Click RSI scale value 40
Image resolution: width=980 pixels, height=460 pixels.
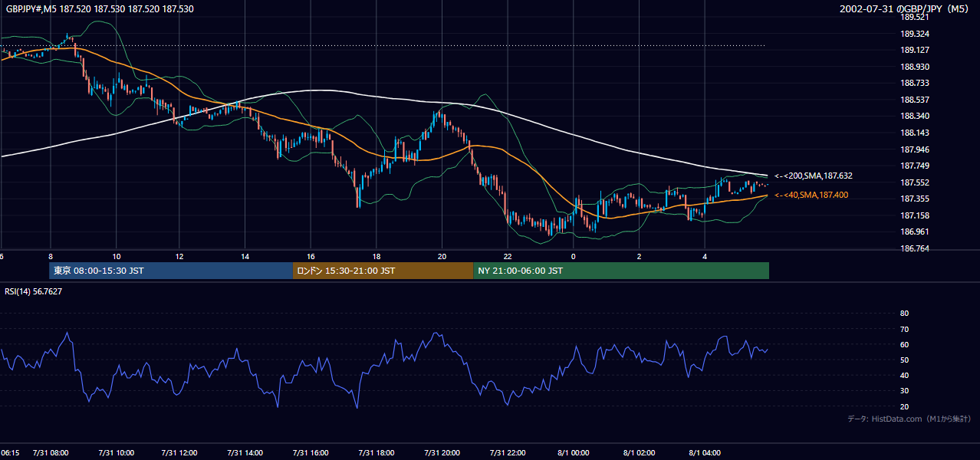[x=905, y=376]
